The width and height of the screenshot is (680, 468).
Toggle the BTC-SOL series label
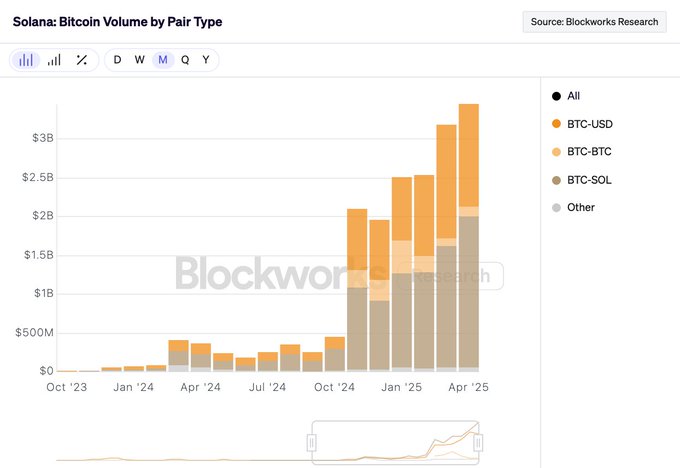[x=589, y=180]
